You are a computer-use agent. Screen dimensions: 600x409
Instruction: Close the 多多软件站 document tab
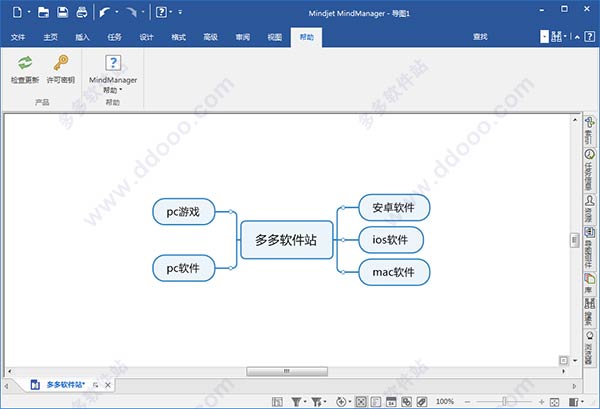[108, 385]
